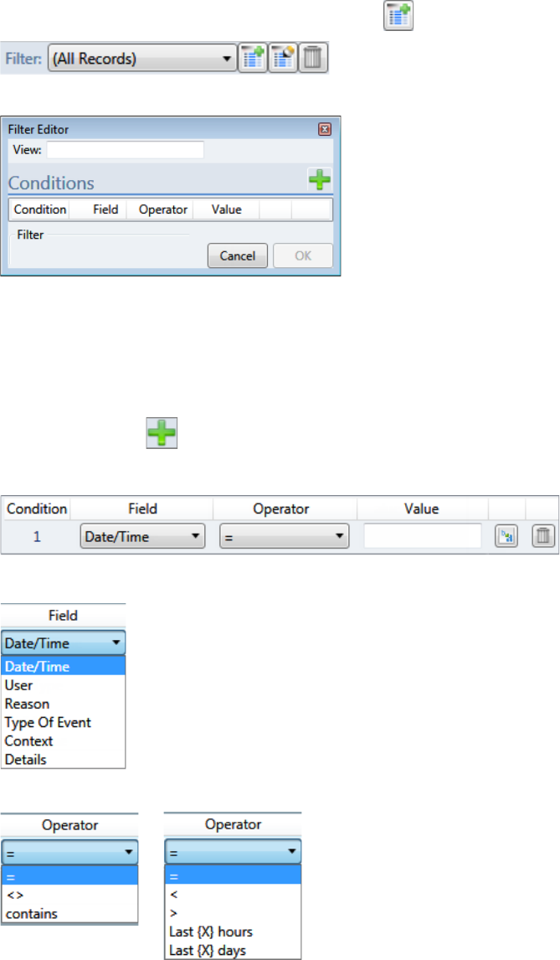Click the standalone green plus icon

click(162, 433)
